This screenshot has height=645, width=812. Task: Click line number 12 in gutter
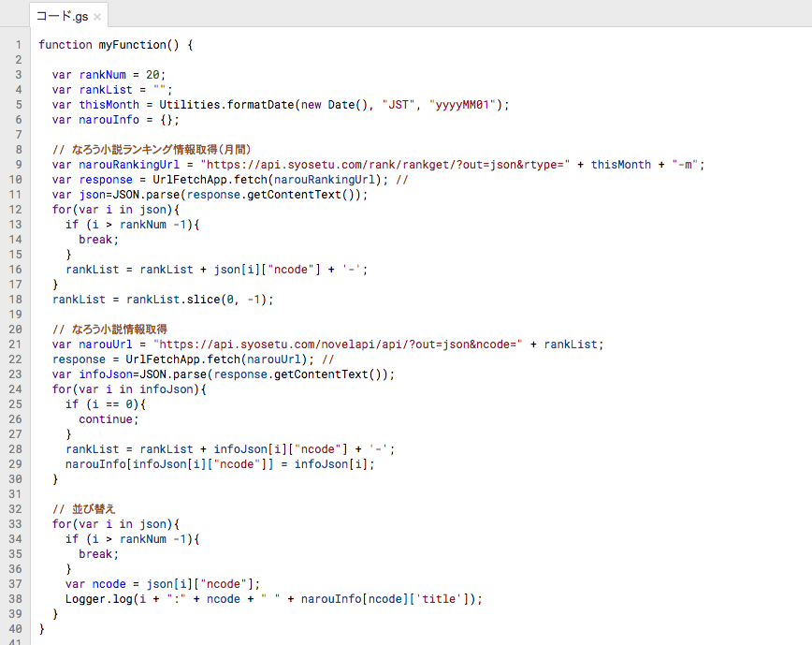(x=16, y=210)
